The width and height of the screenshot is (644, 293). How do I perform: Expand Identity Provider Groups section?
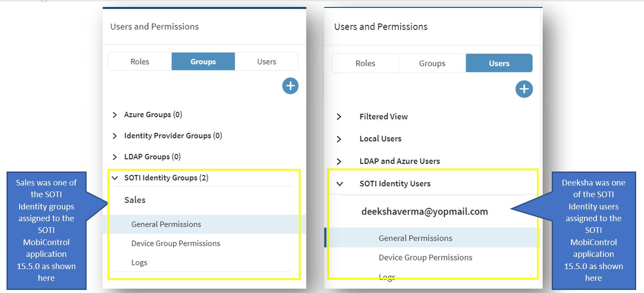click(115, 136)
